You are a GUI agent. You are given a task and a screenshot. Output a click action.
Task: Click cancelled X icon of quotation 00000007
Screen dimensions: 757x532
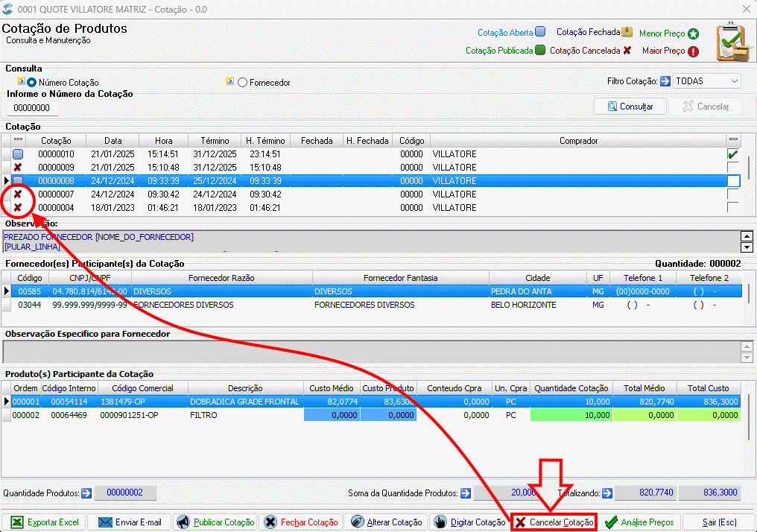coord(18,194)
